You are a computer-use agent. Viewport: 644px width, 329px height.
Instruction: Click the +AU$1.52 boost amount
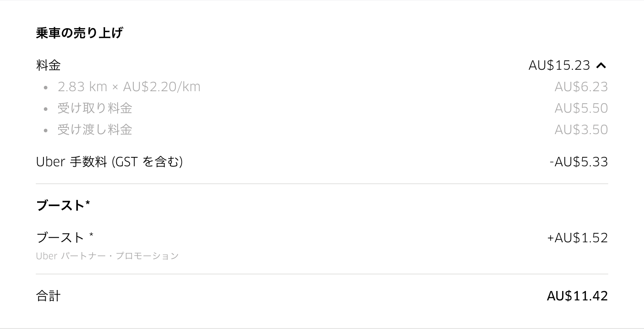click(x=576, y=237)
